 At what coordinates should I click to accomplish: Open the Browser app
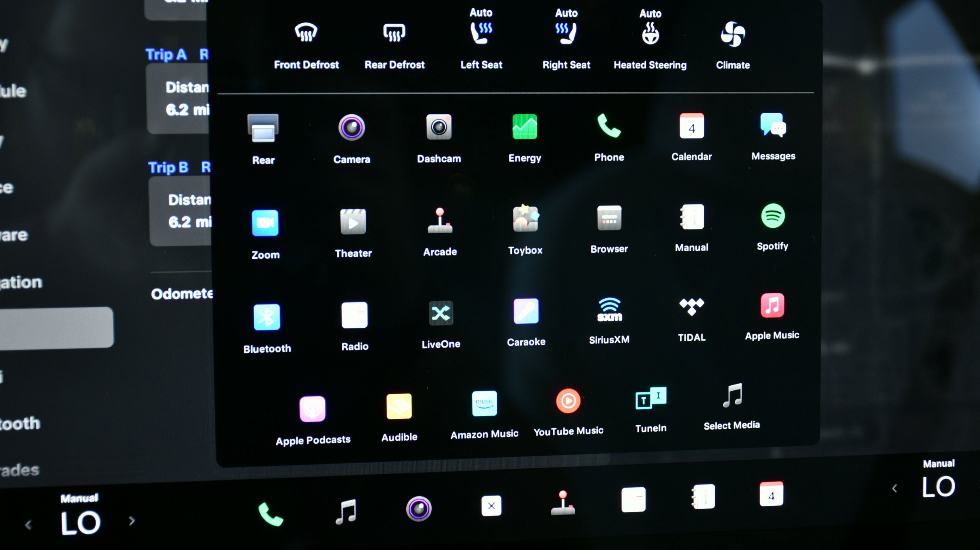[x=609, y=229]
